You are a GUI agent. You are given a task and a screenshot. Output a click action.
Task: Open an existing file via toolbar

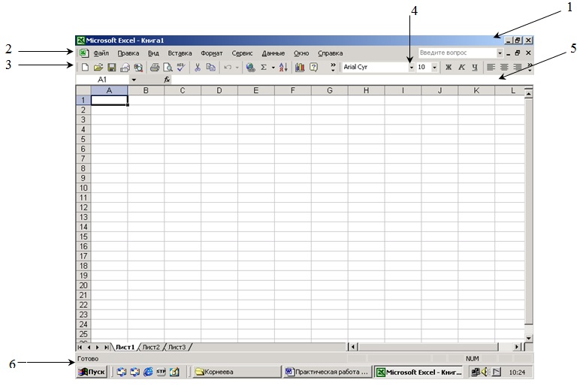tap(98, 68)
